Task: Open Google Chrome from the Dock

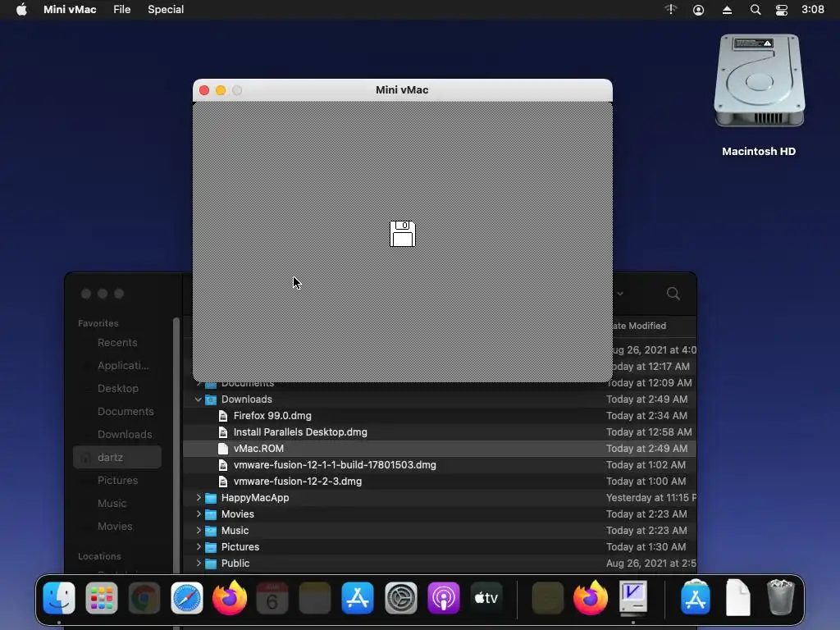Action: pyautogui.click(x=144, y=598)
